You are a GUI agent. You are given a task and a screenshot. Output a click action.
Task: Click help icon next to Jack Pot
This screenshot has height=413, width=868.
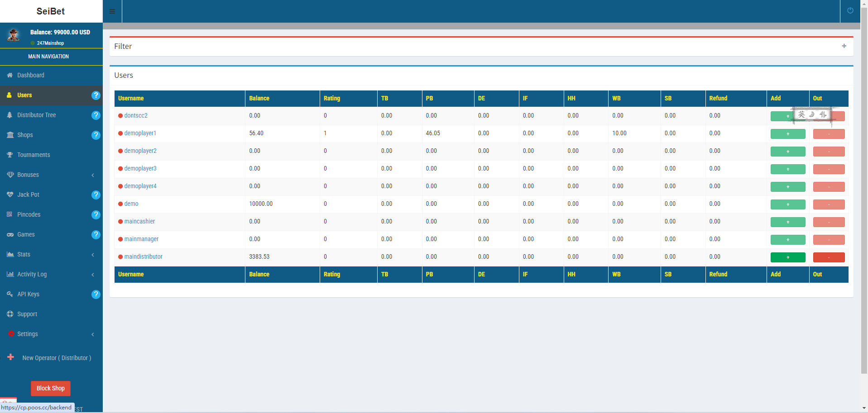pyautogui.click(x=96, y=195)
